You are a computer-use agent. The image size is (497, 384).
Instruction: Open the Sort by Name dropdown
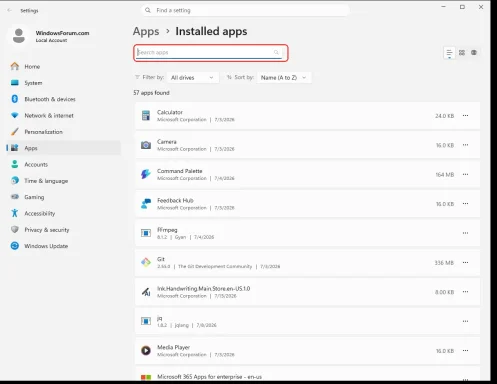284,78
